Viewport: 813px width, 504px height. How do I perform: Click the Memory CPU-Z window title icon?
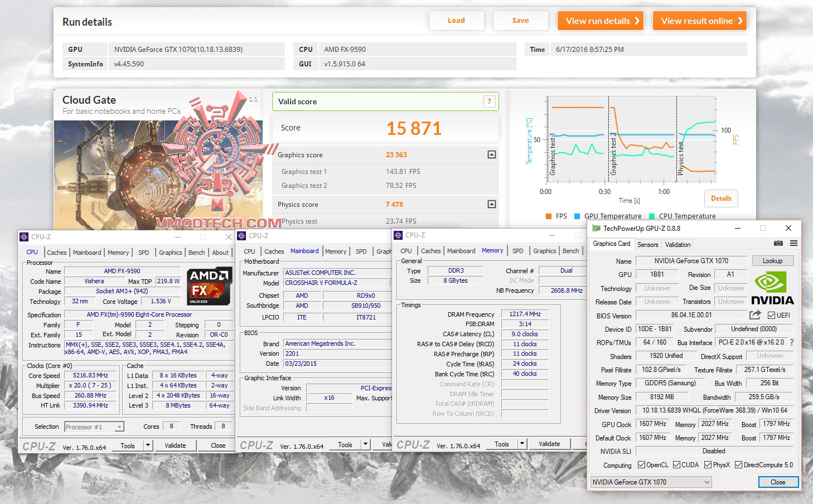[x=398, y=235]
